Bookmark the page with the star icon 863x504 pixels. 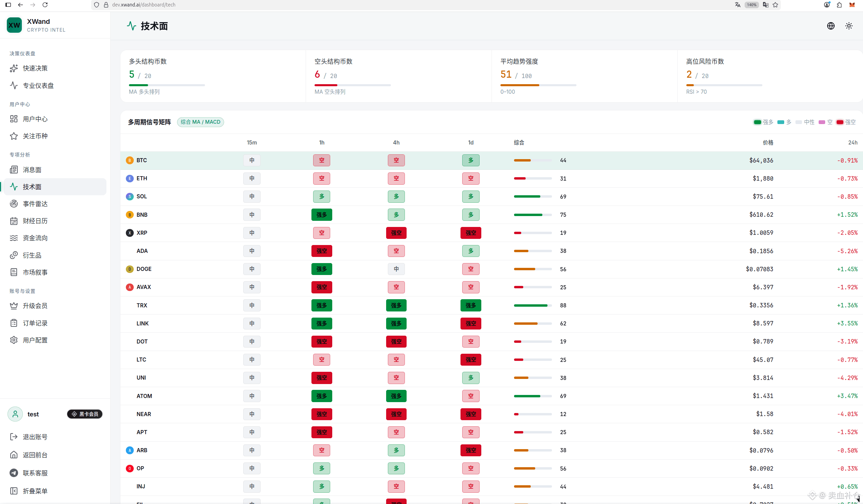(775, 5)
